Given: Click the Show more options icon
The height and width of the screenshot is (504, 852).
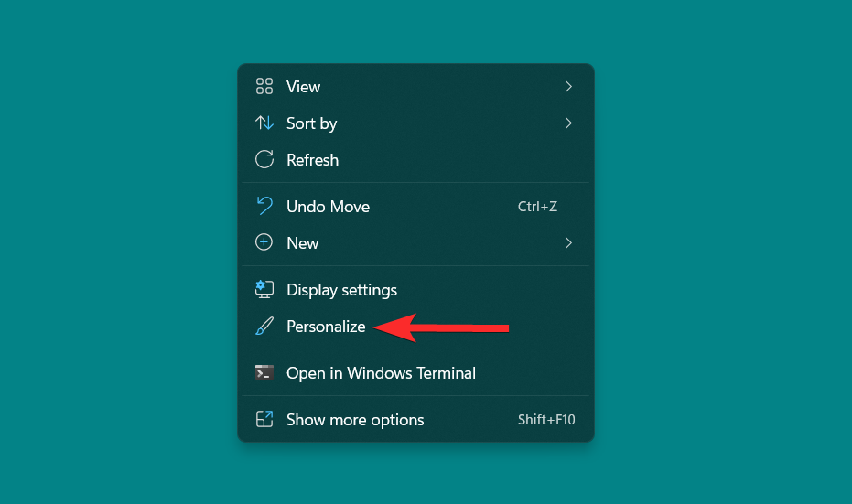Looking at the screenshot, I should (264, 420).
